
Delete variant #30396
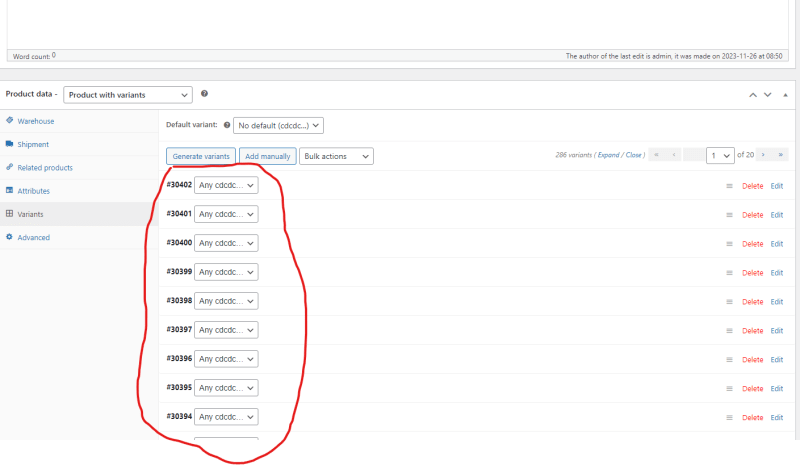click(753, 360)
